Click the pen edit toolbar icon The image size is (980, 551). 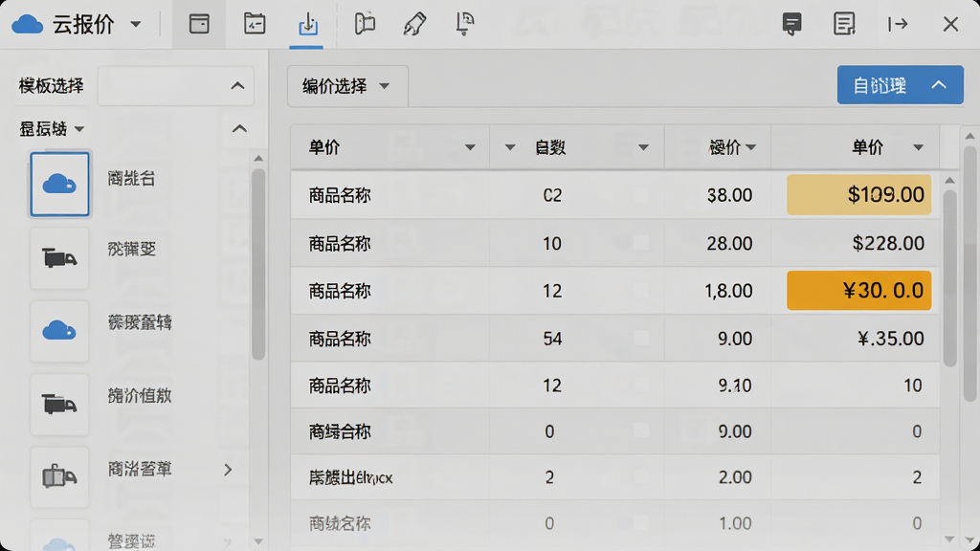coord(413,24)
